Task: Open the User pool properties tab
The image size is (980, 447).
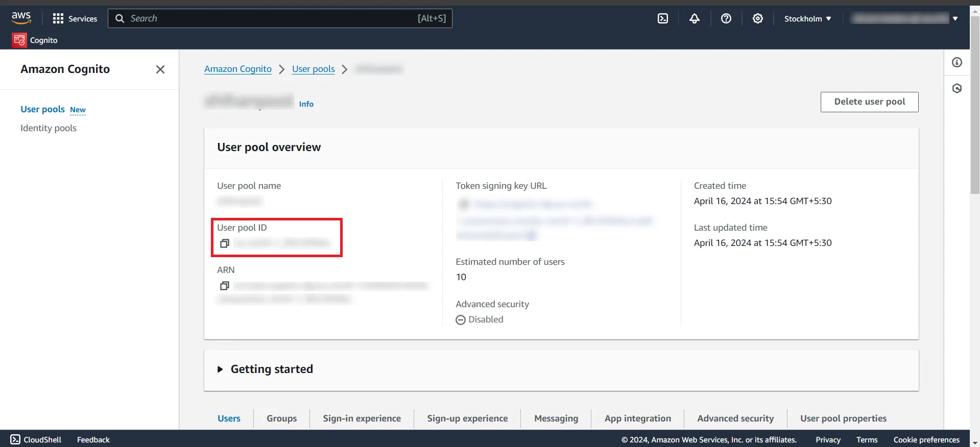Action: [x=843, y=418]
